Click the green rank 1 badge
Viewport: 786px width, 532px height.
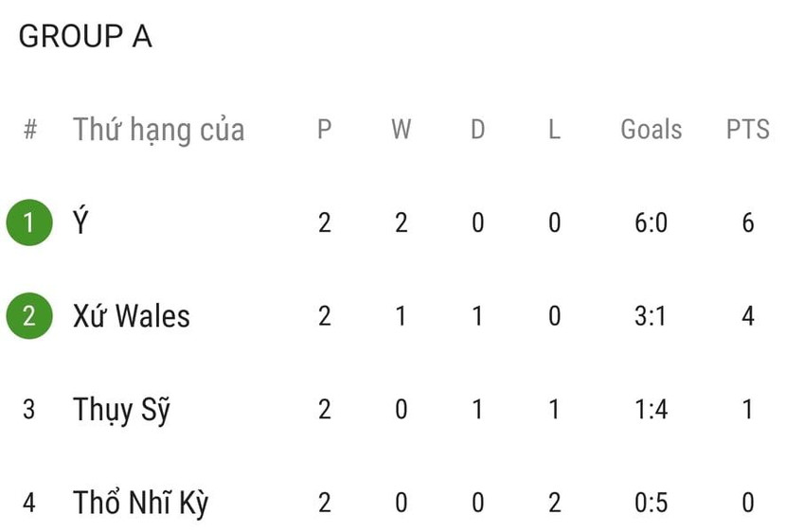click(x=28, y=223)
